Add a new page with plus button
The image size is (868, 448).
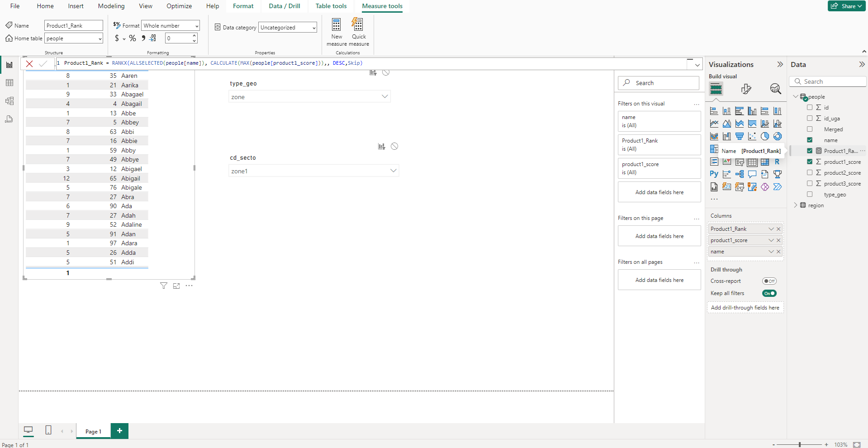point(119,431)
